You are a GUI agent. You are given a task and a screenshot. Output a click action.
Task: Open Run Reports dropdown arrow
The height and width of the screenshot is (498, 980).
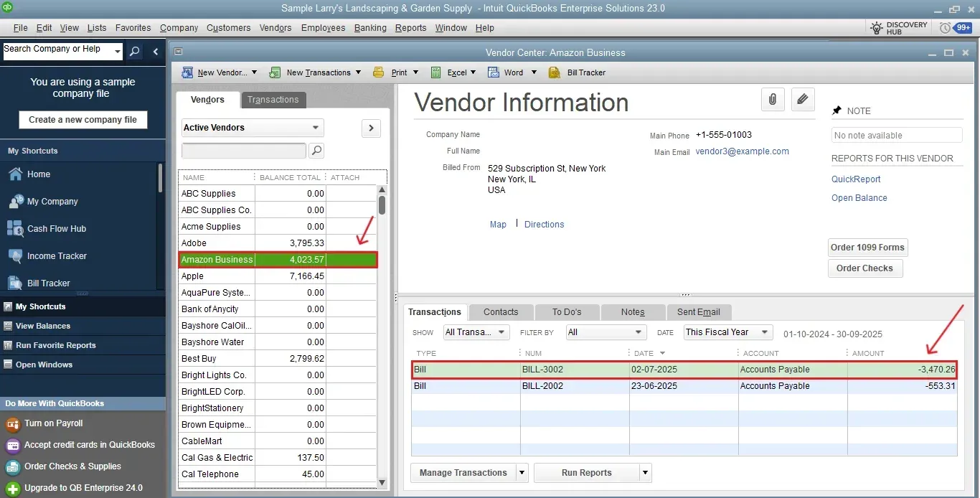[646, 473]
